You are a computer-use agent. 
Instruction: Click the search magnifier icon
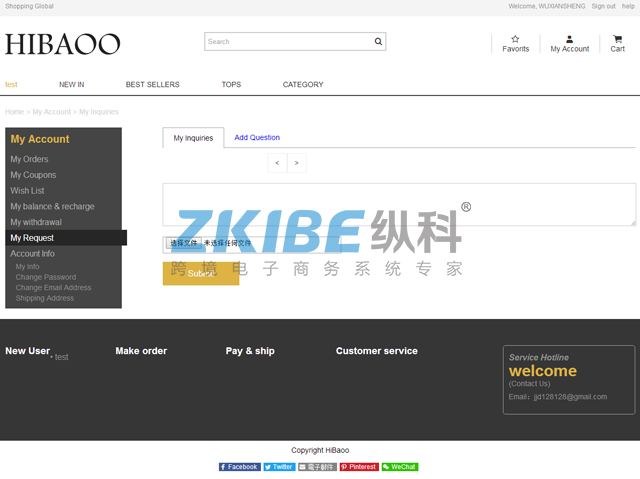pyautogui.click(x=378, y=42)
